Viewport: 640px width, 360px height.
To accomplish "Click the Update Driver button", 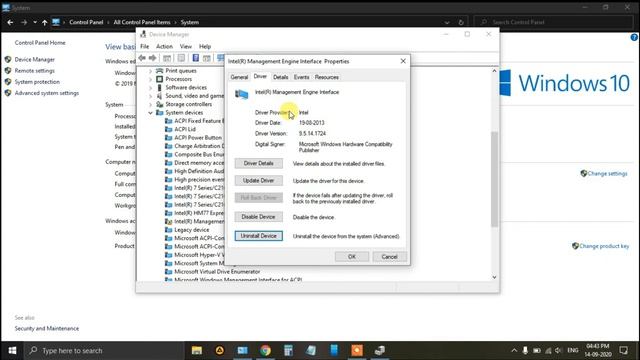I will [x=258, y=180].
